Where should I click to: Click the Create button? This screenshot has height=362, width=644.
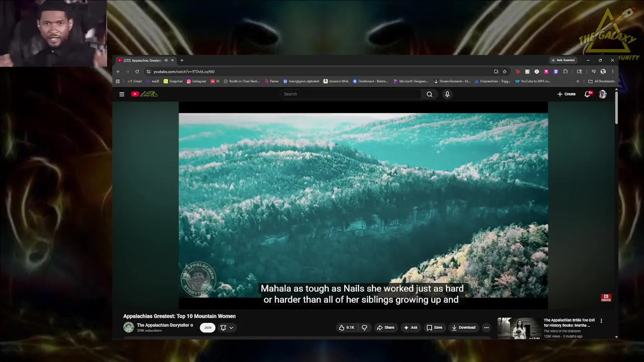tap(566, 94)
